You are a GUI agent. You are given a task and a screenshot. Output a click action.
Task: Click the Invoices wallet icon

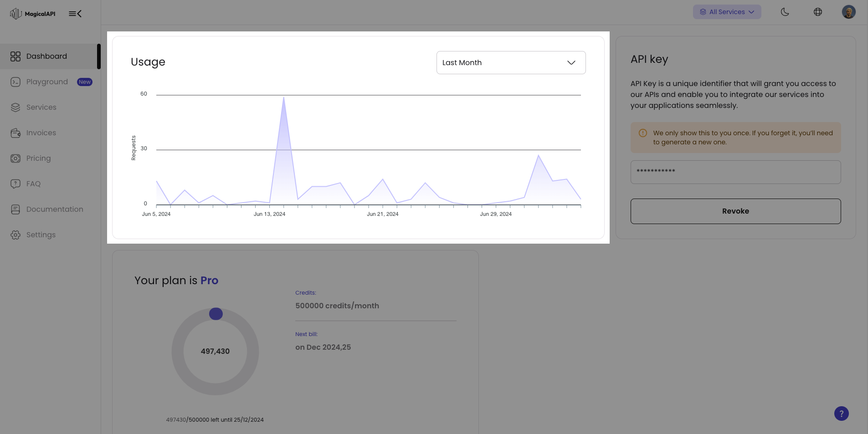click(x=15, y=133)
